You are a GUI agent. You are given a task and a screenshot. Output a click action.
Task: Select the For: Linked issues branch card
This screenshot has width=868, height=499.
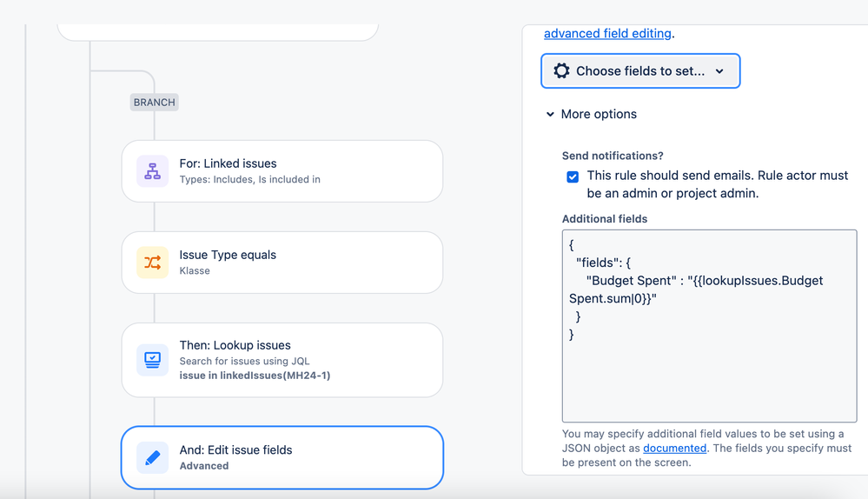tap(282, 171)
